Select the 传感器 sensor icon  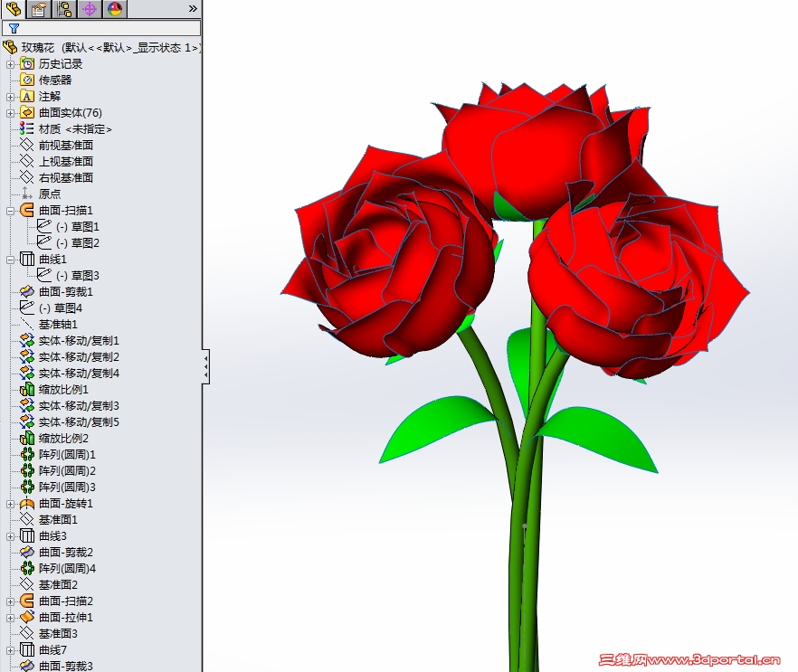coord(27,80)
